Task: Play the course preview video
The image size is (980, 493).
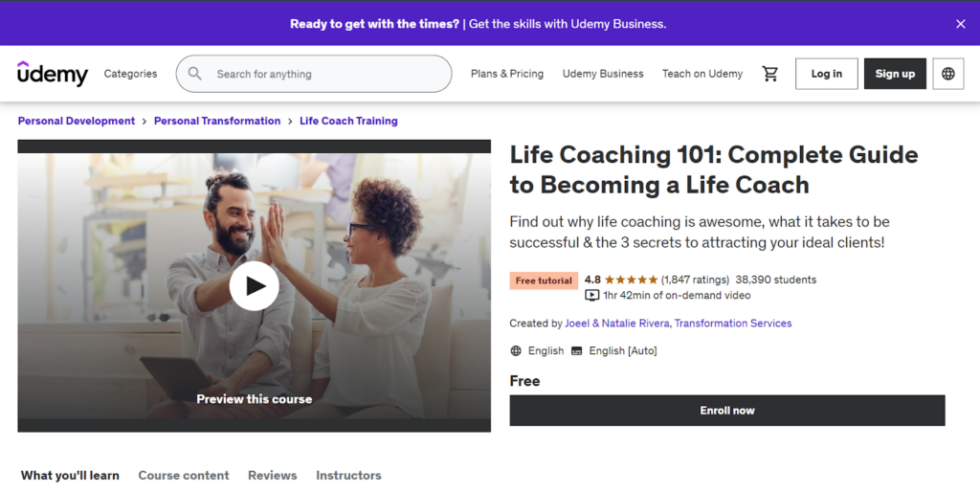Action: point(254,285)
